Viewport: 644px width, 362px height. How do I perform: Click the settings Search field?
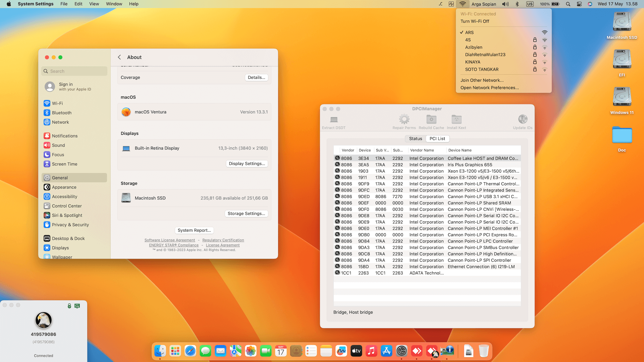(74, 71)
